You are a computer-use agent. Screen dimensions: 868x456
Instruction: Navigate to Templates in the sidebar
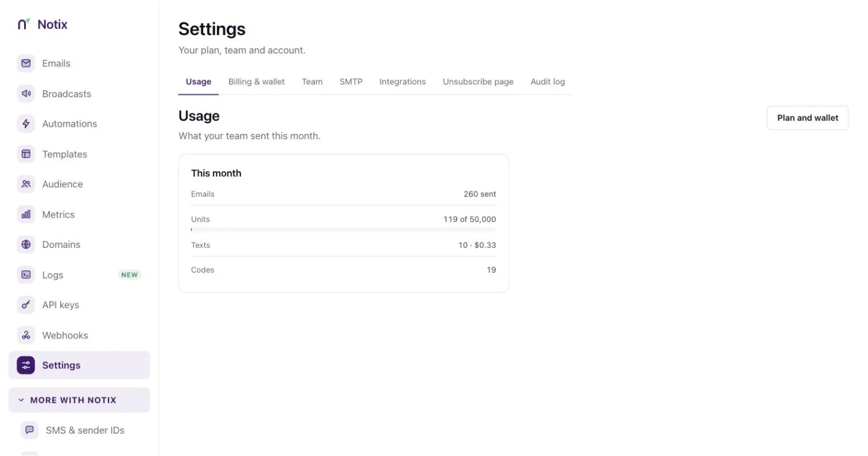pyautogui.click(x=79, y=154)
